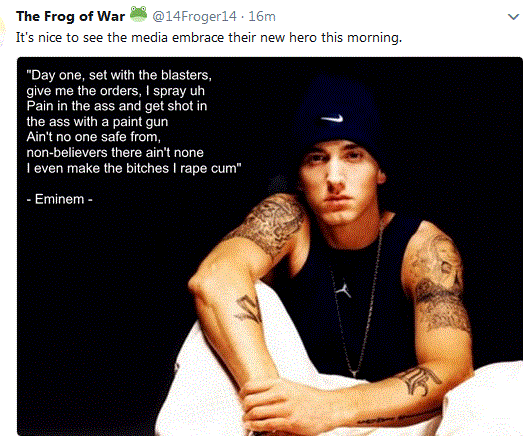
Task: Open tweet permalink via 16m timestamp
Action: point(262,16)
